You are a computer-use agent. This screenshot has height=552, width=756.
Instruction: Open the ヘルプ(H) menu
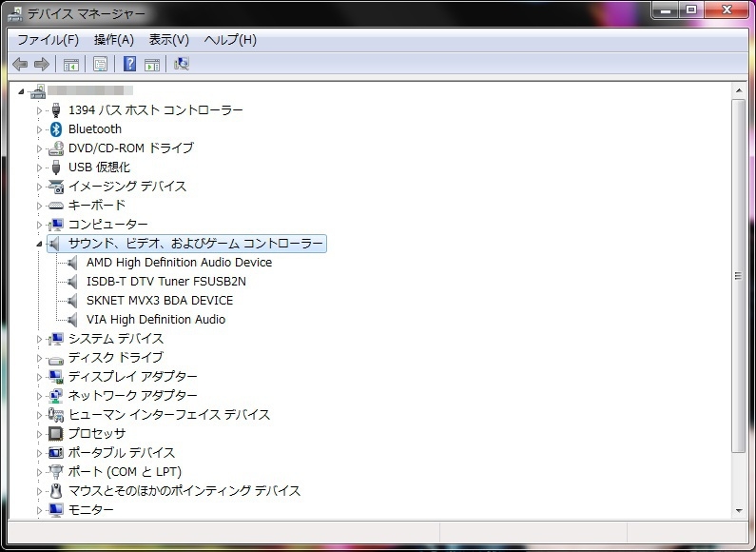(x=230, y=40)
